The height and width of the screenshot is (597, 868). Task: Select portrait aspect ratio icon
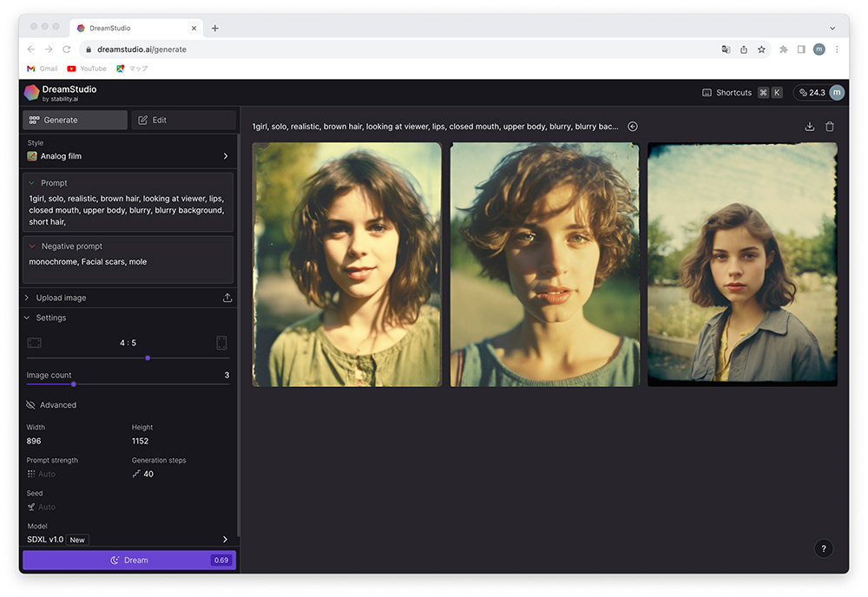tap(221, 343)
